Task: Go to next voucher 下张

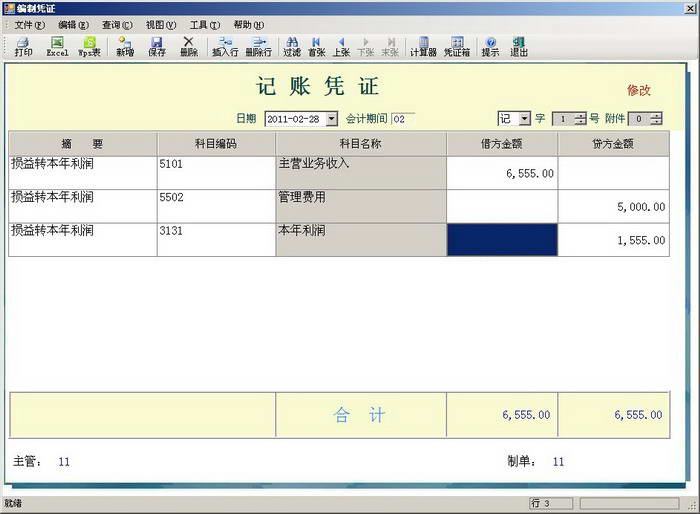Action: coord(366,46)
